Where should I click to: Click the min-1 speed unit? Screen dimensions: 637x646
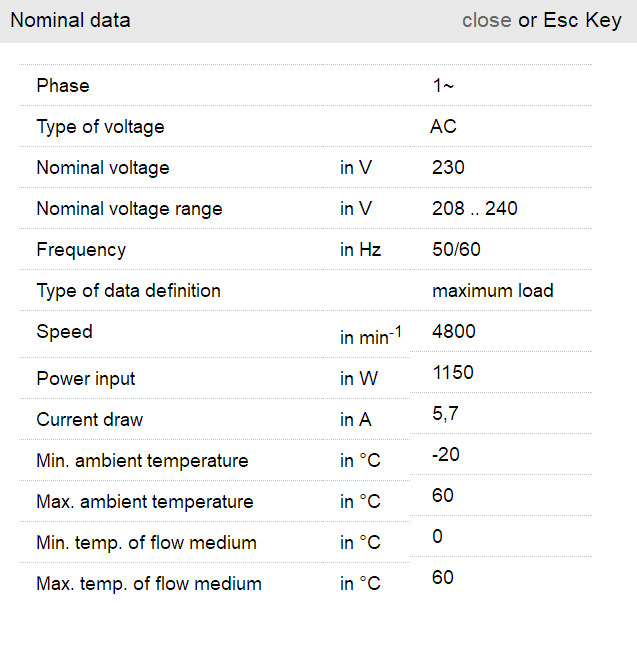(370, 337)
